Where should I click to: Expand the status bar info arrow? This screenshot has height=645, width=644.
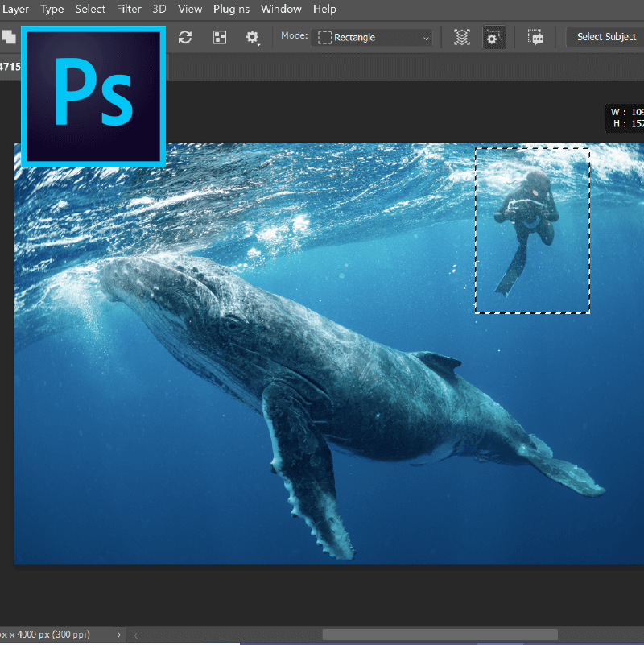[x=119, y=635]
